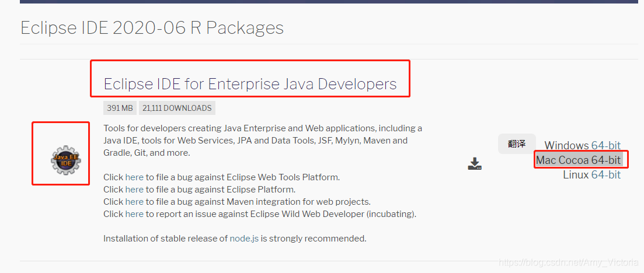Screen dimensions: 644x273
Task: Click the Java EE IDE gear icon
Action: click(66, 160)
